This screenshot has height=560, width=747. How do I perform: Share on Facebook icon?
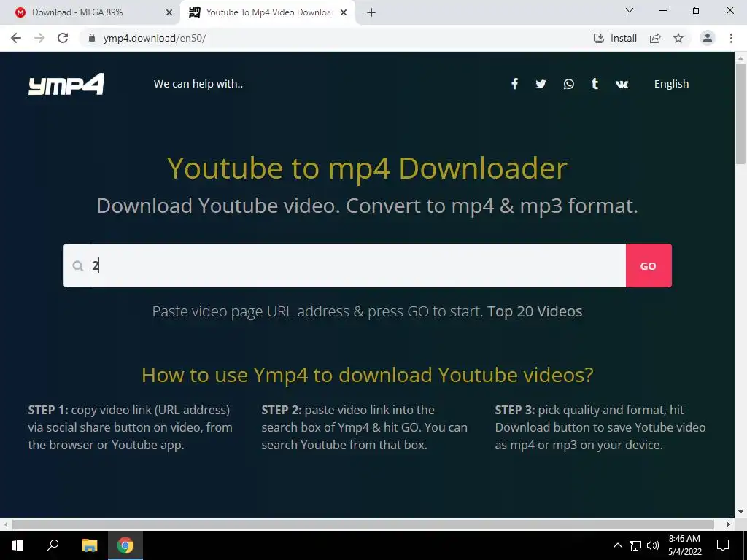[x=514, y=85]
